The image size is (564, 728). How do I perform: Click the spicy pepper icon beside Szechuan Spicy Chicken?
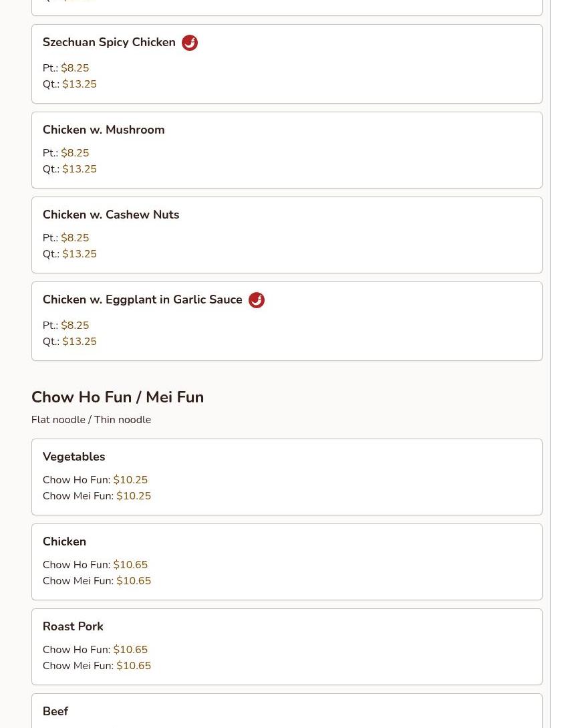[x=190, y=43]
